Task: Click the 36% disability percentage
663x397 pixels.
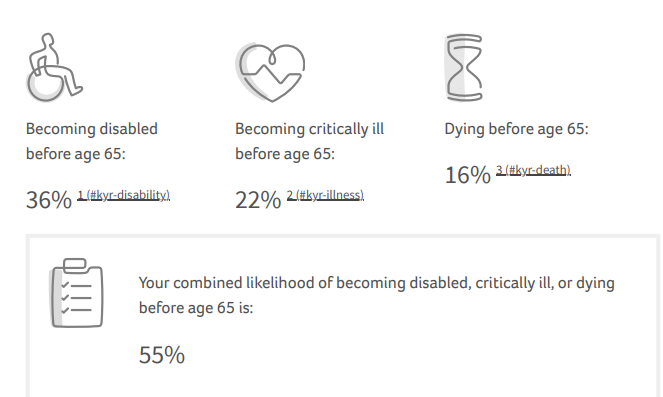Action: tap(49, 200)
